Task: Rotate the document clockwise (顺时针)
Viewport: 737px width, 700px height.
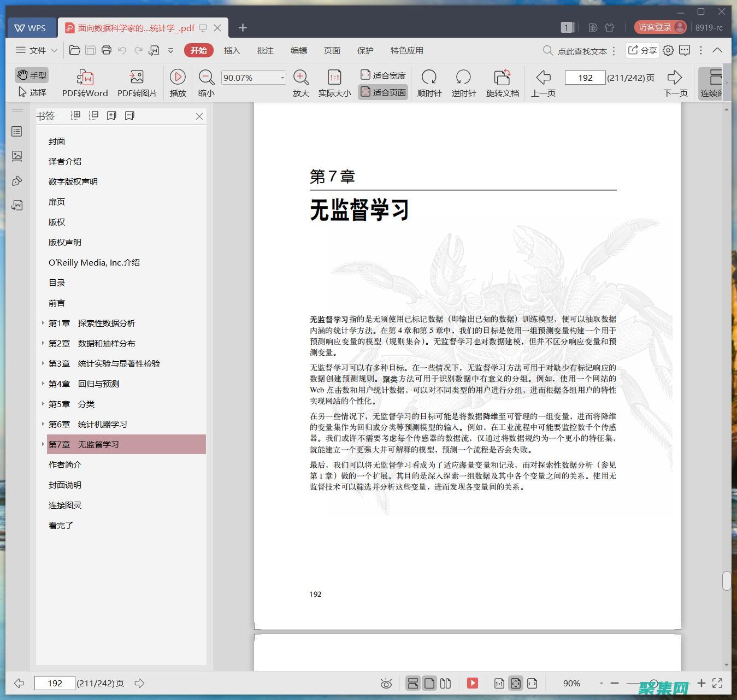Action: (x=429, y=82)
